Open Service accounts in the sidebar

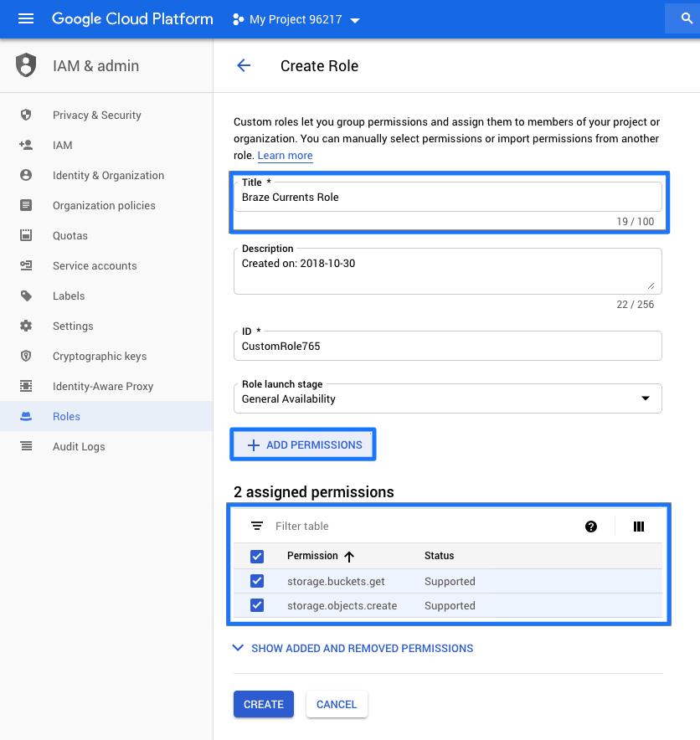[94, 266]
